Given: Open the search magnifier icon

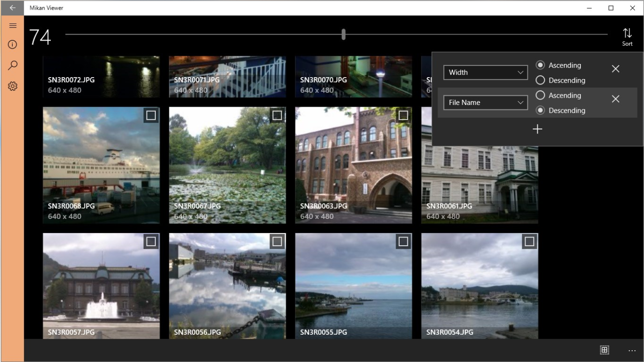Looking at the screenshot, I should [x=13, y=65].
